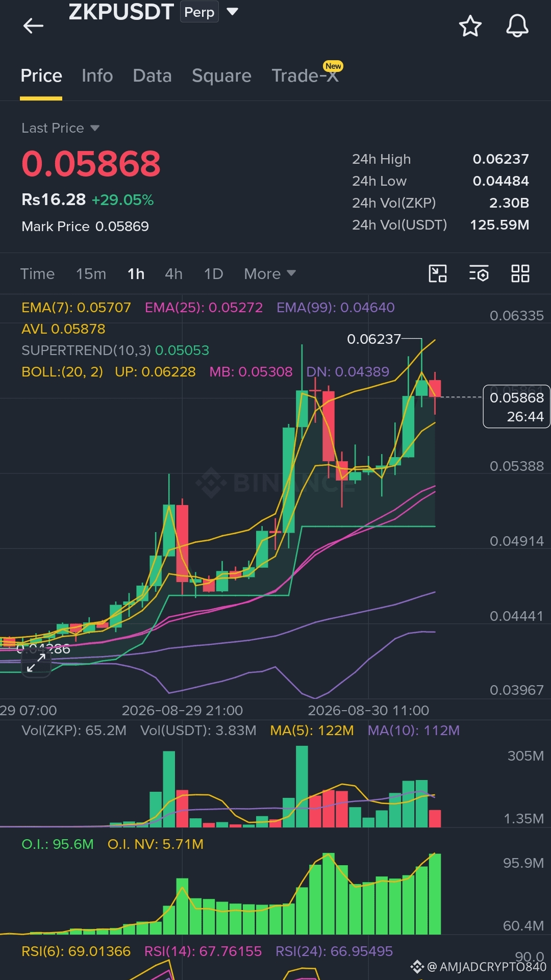Tap the volume MA(5): 122M label
Image resolution: width=551 pixels, height=980 pixels.
pos(312,731)
